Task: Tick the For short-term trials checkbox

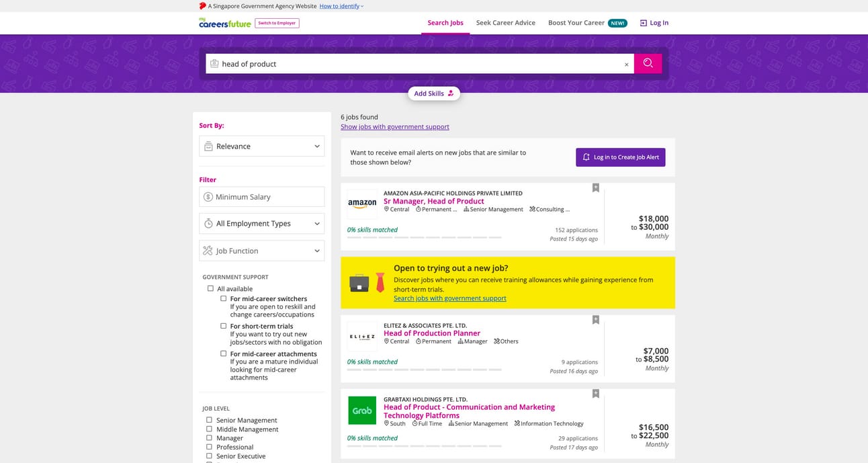Action: pos(224,326)
